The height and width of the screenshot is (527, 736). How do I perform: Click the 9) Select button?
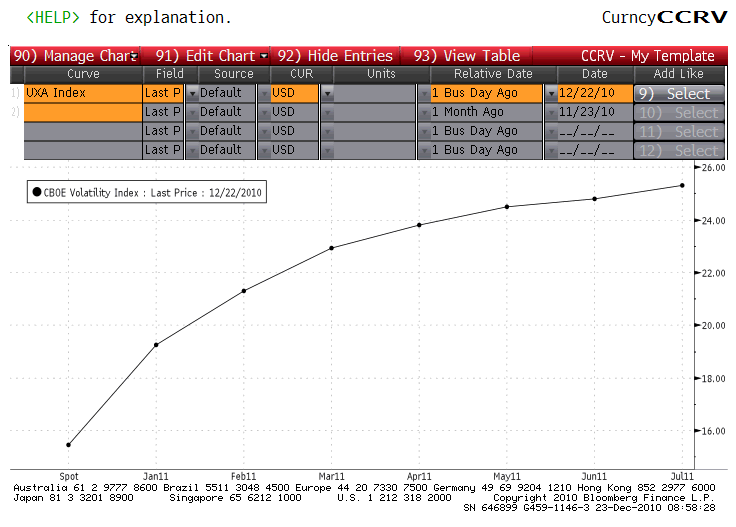coord(679,93)
